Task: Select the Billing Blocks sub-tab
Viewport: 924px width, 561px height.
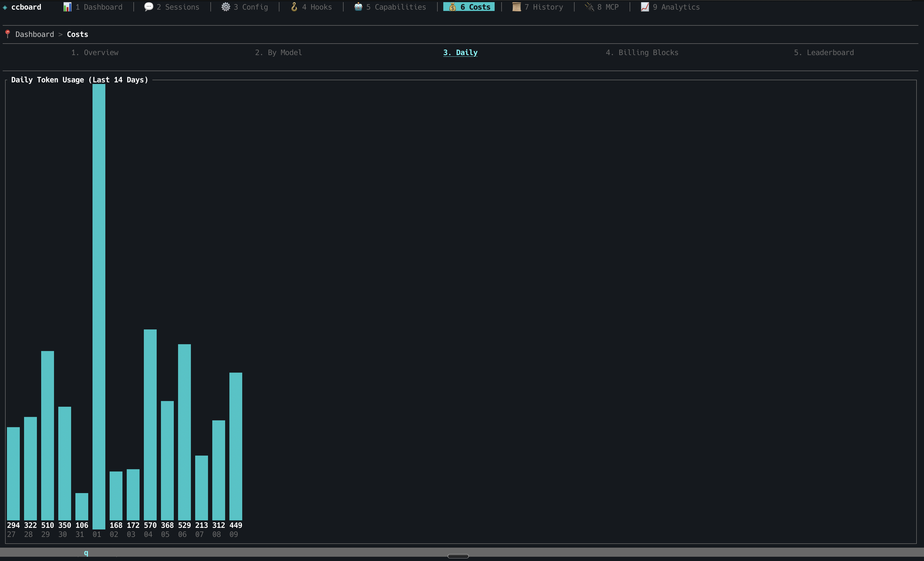Action: tap(642, 52)
